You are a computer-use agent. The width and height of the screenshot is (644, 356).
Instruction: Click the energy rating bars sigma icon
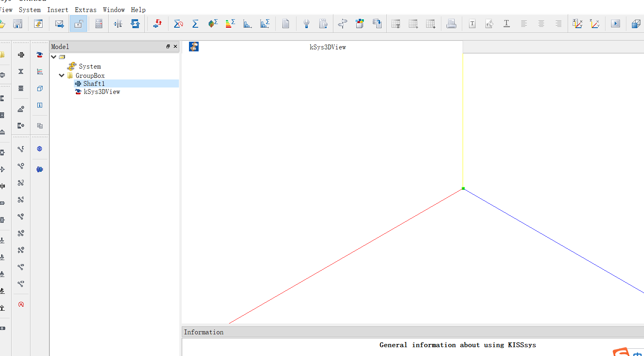pyautogui.click(x=230, y=24)
